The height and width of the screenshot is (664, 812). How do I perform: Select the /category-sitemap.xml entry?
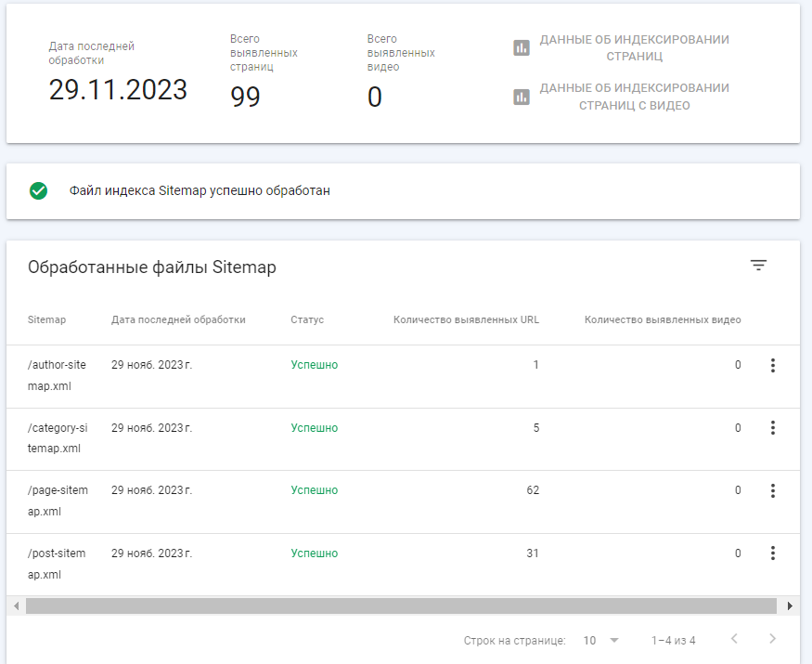pyautogui.click(x=58, y=438)
